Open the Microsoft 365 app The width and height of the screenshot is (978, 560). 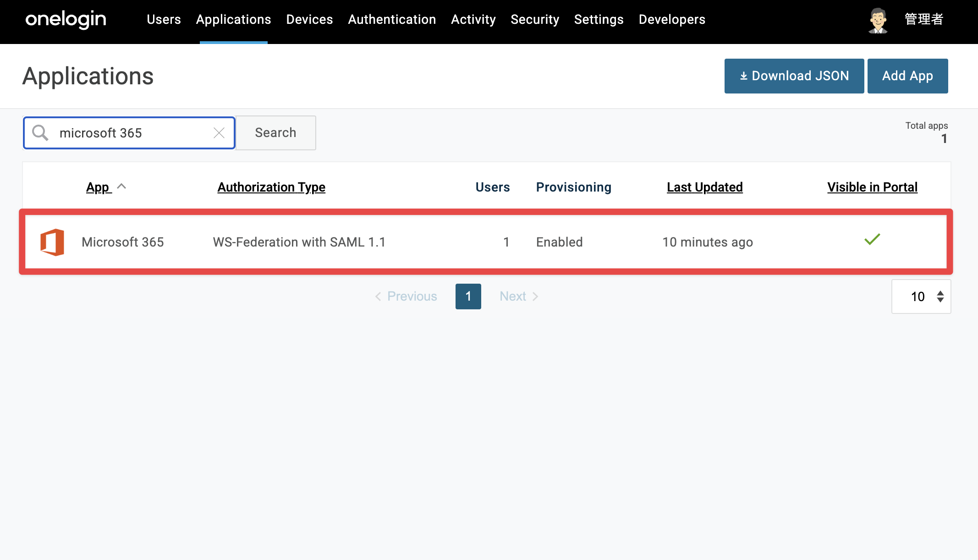(x=123, y=242)
